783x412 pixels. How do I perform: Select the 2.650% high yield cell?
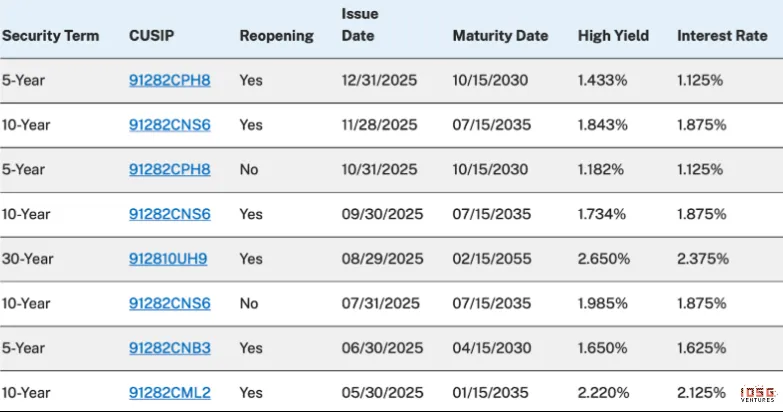603,259
